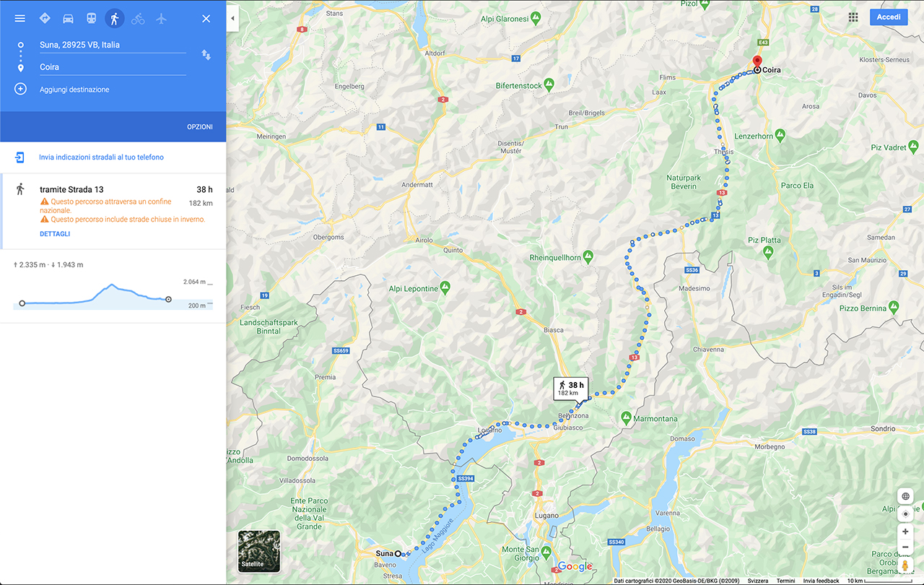
Task: Open the hamburger main menu
Action: tap(19, 18)
